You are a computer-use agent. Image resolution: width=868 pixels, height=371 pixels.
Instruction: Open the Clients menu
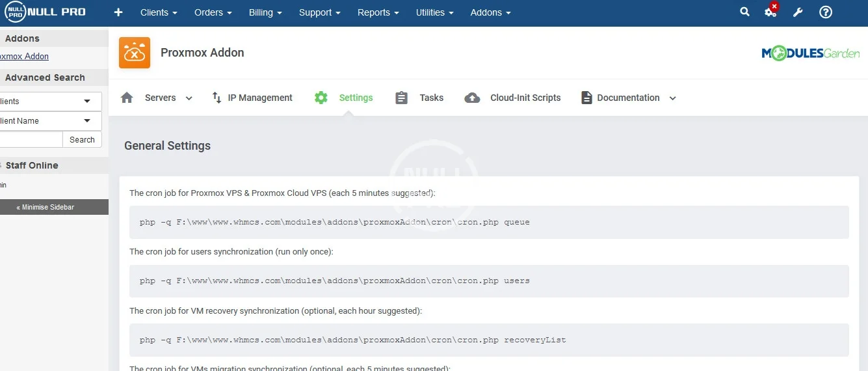(159, 12)
